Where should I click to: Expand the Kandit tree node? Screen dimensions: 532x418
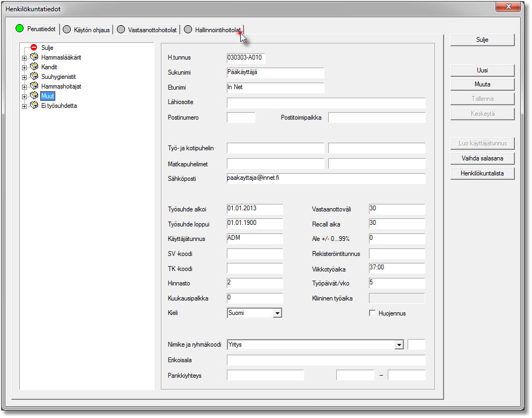point(25,68)
